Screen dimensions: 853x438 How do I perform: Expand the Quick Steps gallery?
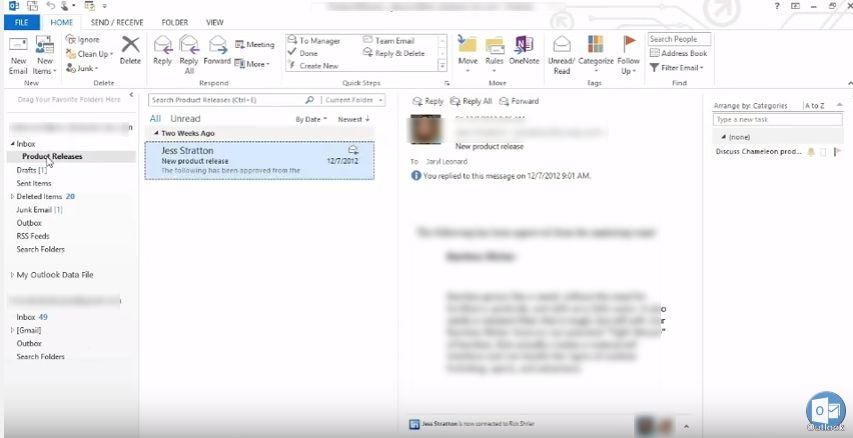click(x=442, y=65)
